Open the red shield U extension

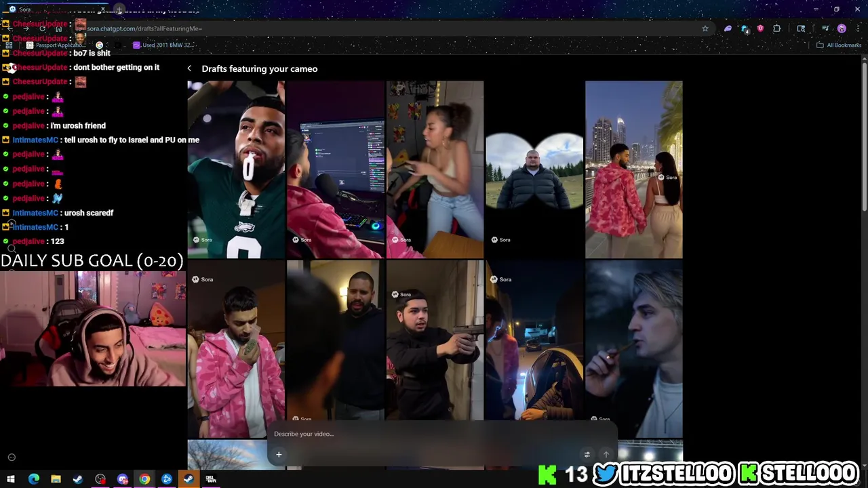(x=760, y=28)
